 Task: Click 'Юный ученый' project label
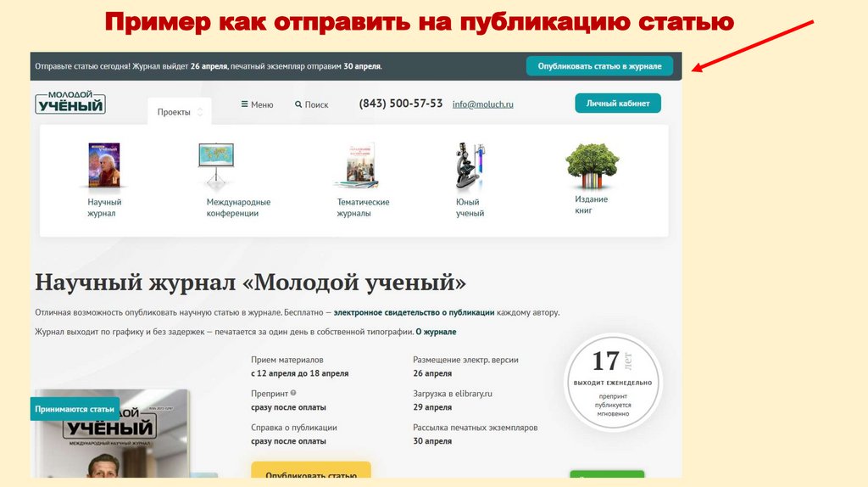[470, 208]
